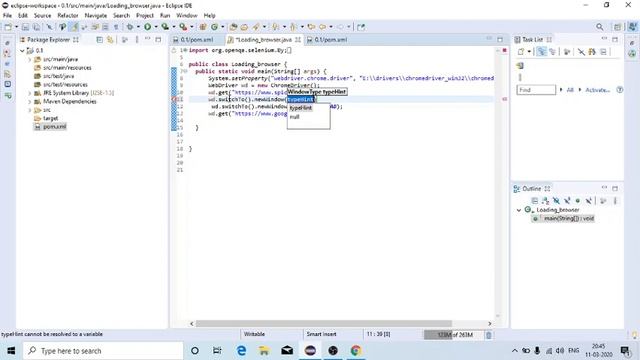The height and width of the screenshot is (360, 640).
Task: Click Collapse All in Package Explorer
Action: coord(100,40)
